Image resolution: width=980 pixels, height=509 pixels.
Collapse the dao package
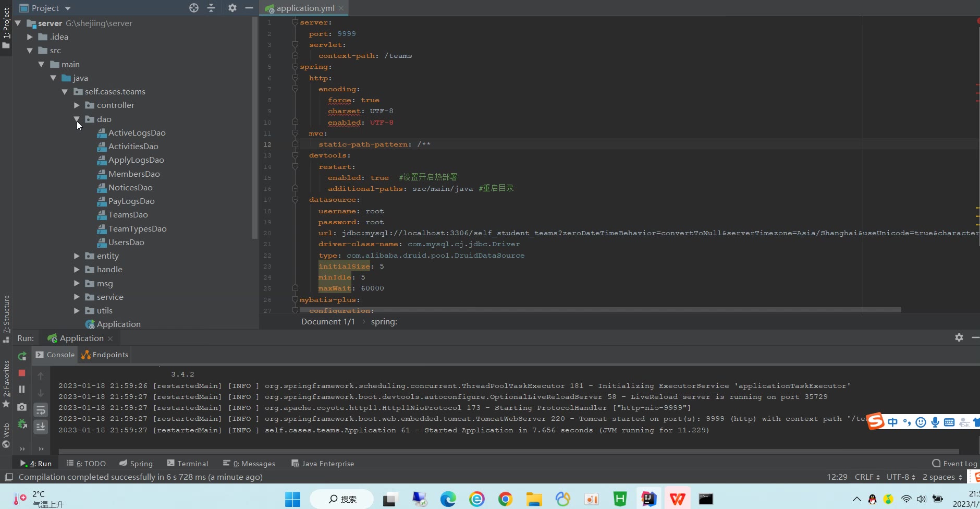coord(77,119)
